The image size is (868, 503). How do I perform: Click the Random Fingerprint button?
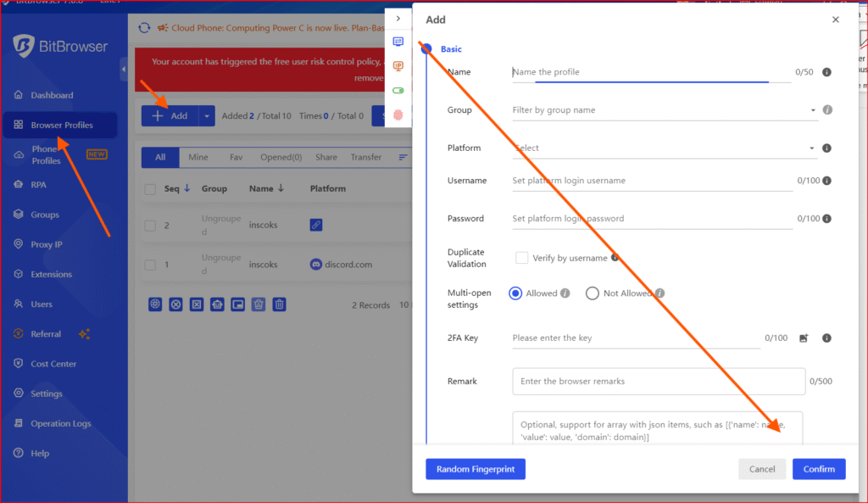475,469
